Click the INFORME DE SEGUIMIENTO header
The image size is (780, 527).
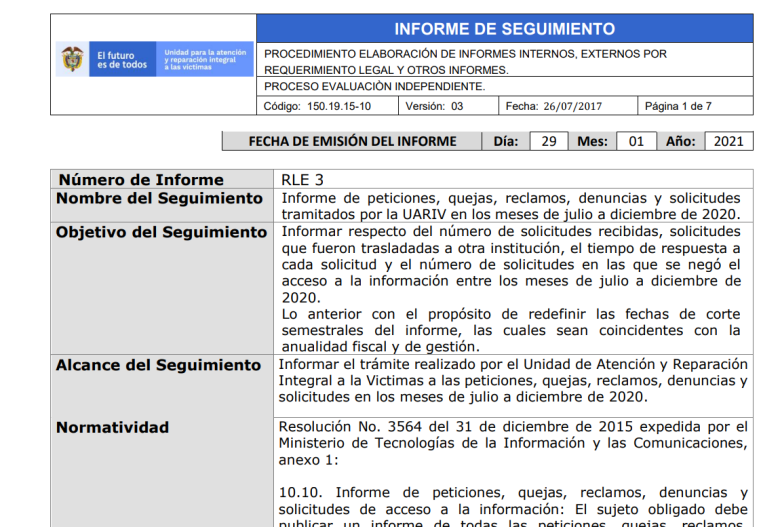(504, 29)
